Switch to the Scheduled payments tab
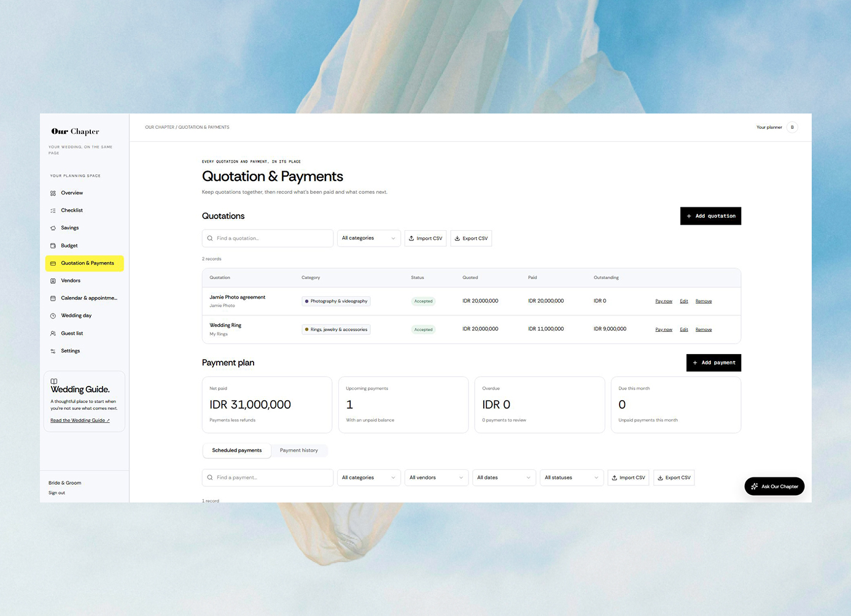Viewport: 851px width, 616px height. pos(237,450)
